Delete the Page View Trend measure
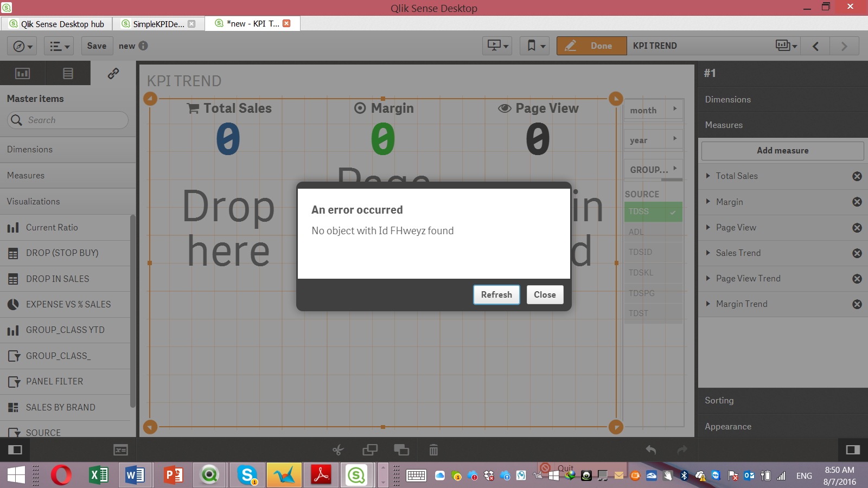The height and width of the screenshot is (488, 868). [x=857, y=279]
